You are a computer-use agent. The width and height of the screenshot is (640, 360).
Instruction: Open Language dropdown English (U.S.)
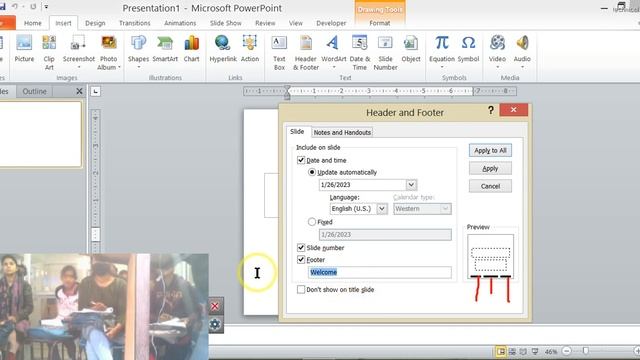[x=382, y=209]
